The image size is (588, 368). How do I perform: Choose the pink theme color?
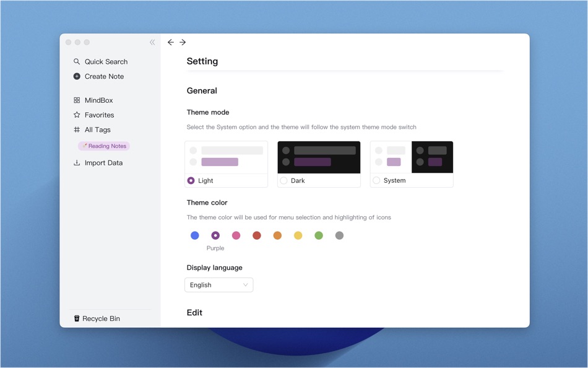pyautogui.click(x=236, y=235)
